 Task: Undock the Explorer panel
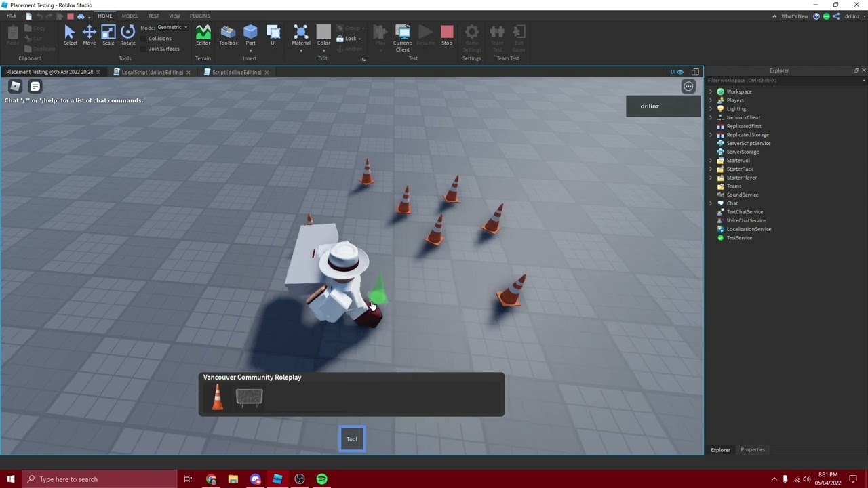[x=856, y=70]
